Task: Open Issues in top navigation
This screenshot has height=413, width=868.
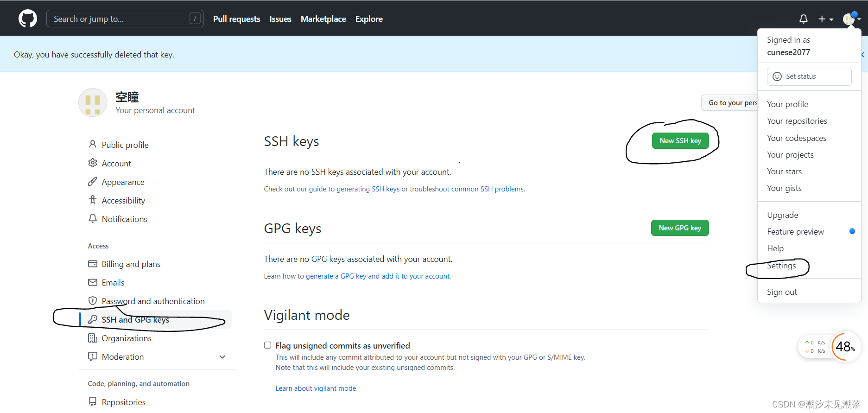Action: click(x=280, y=19)
